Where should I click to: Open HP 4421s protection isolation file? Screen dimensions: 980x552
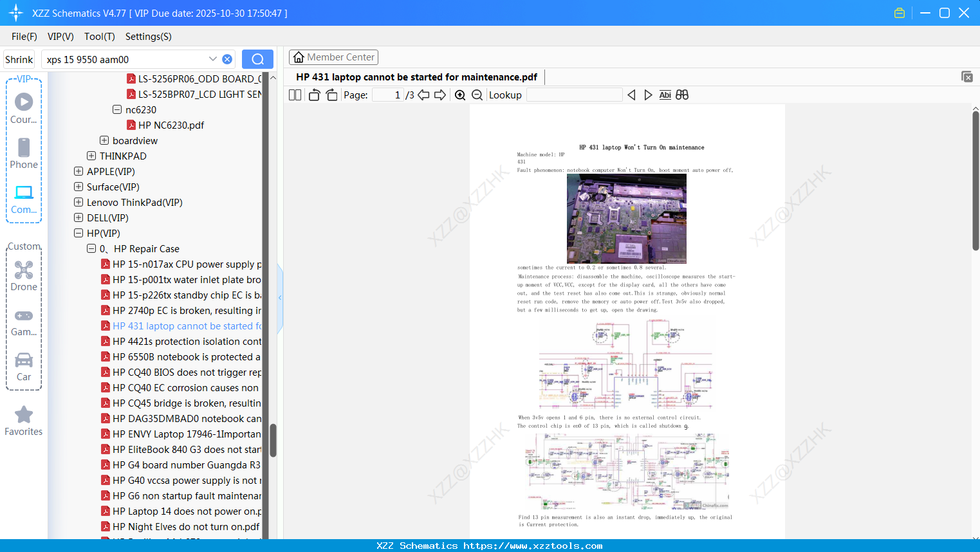coord(181,341)
